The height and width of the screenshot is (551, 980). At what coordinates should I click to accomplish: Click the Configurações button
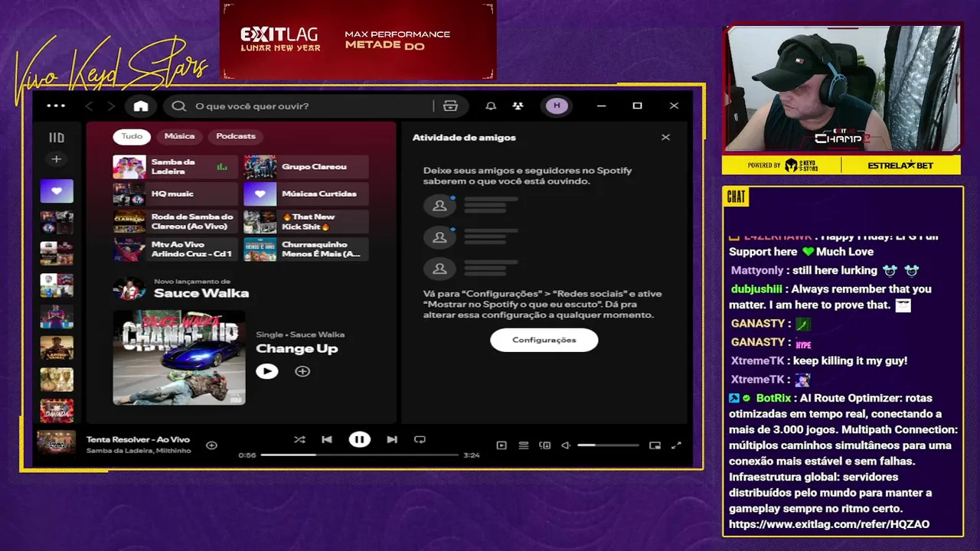pyautogui.click(x=544, y=340)
